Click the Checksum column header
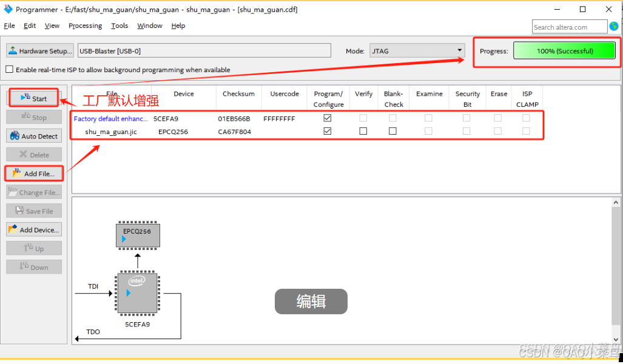Viewport: 623px width, 364px height. click(238, 94)
